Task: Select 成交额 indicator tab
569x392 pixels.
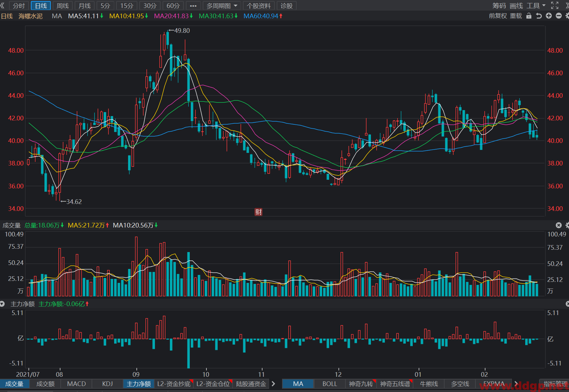Action: point(45,384)
